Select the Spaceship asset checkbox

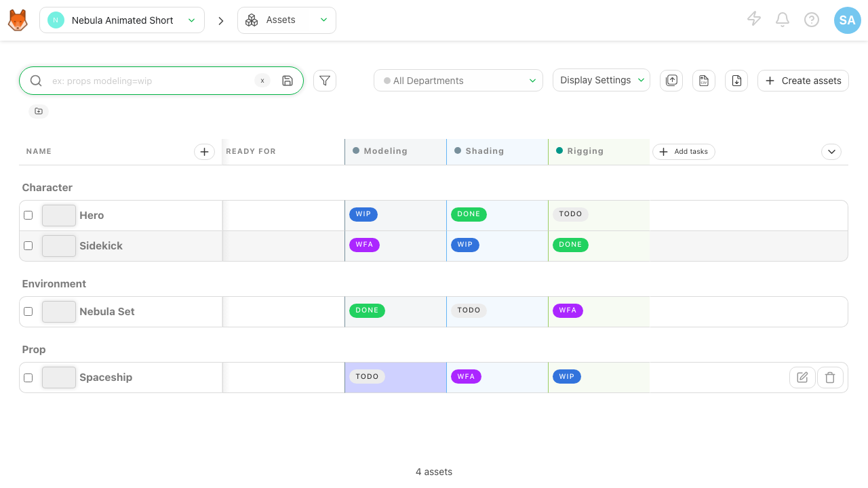point(28,378)
